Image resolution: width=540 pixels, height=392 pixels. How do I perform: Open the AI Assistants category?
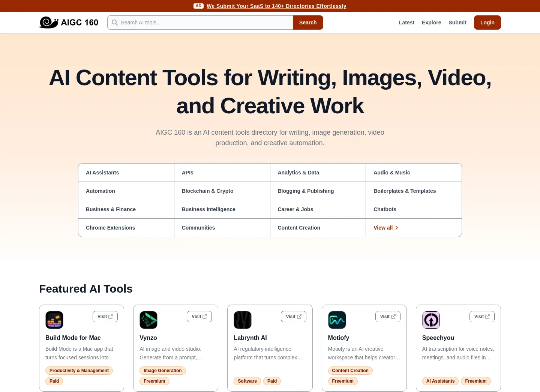pyautogui.click(x=126, y=173)
